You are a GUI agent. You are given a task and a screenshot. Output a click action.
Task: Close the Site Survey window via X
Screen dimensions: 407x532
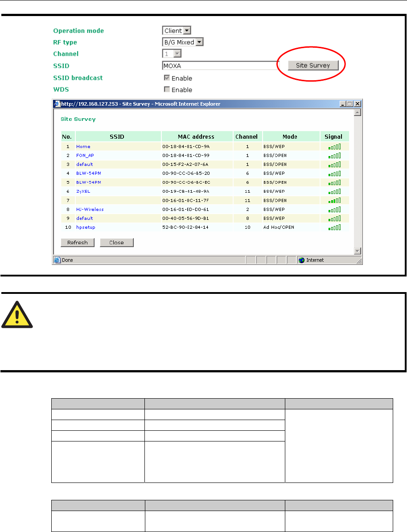[x=358, y=104]
